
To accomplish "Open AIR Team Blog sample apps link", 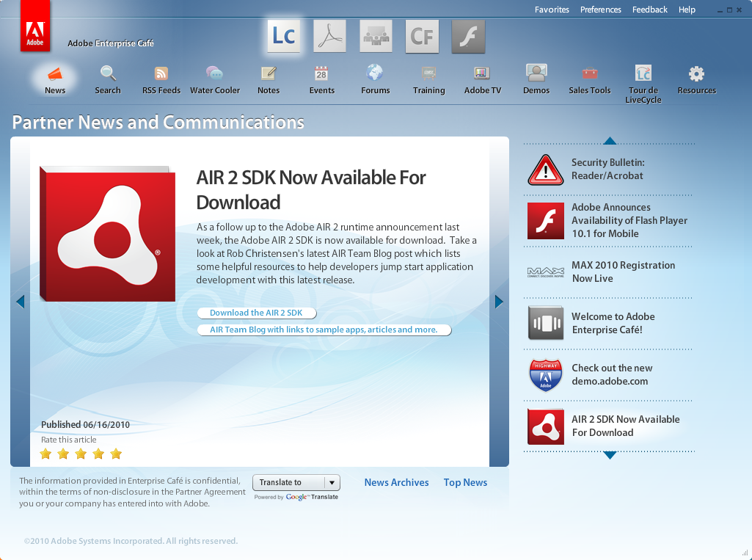I will coord(324,330).
